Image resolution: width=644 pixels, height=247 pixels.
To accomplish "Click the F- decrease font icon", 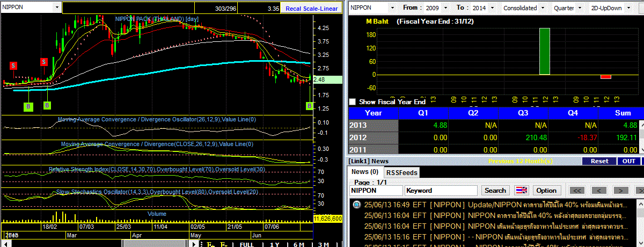I will (224, 244).
